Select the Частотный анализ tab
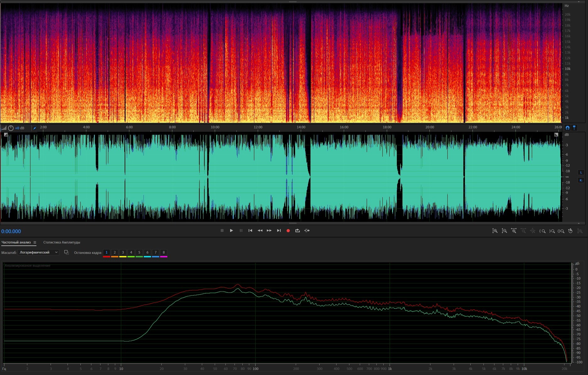Image resolution: width=588 pixels, height=375 pixels. 16,242
